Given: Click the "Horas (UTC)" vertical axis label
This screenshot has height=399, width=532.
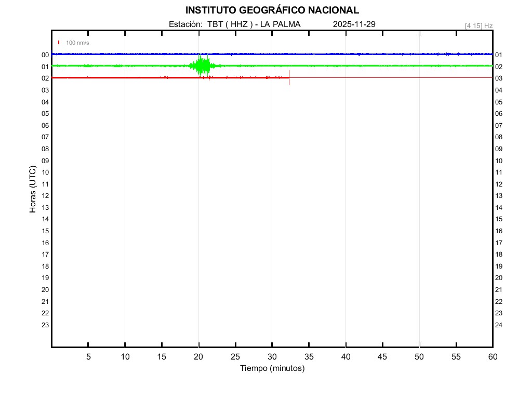Looking at the screenshot, I should coord(33,190).
